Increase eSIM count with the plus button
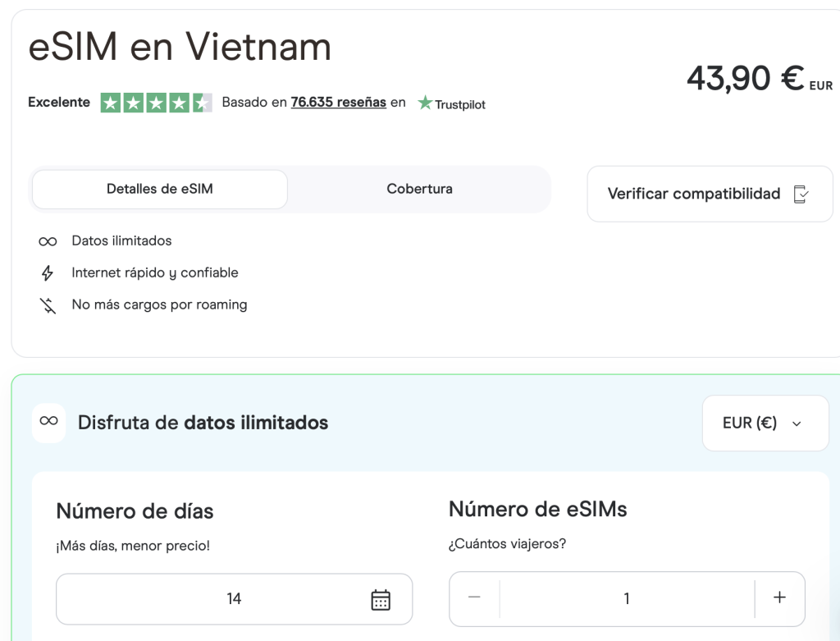 click(x=779, y=598)
